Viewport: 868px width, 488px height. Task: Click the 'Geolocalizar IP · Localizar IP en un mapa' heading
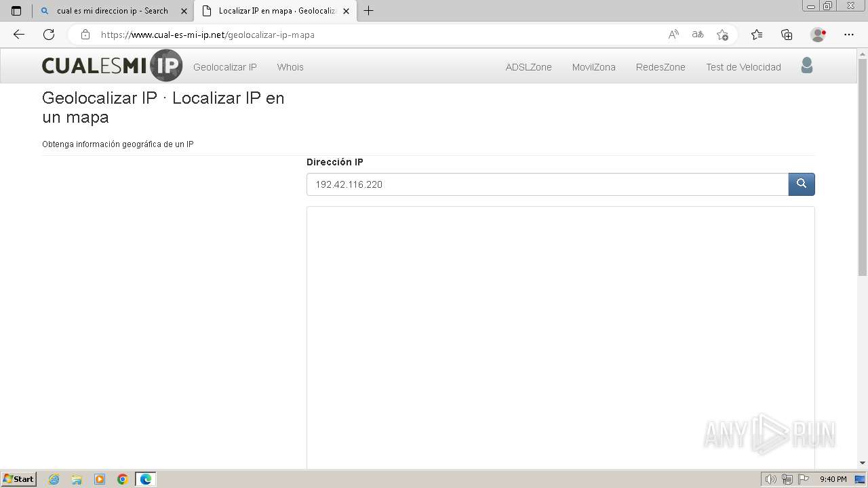(163, 108)
